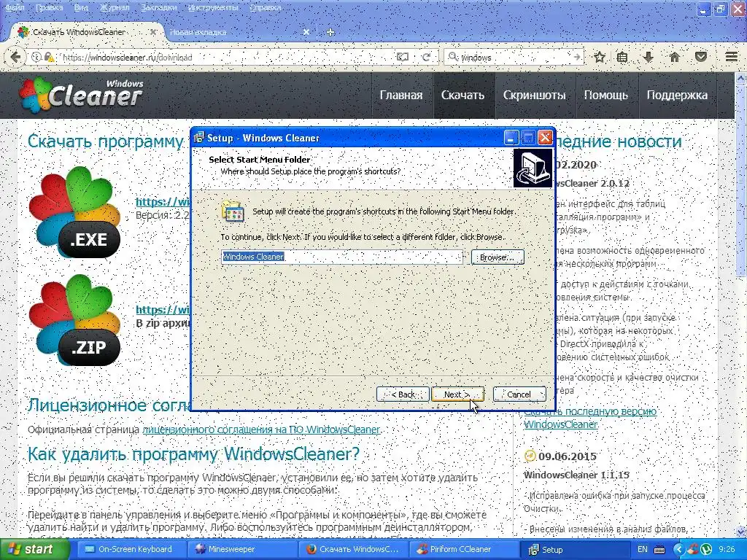Open the Помощь site page
Viewport: 747px width, 560px height.
[606, 96]
